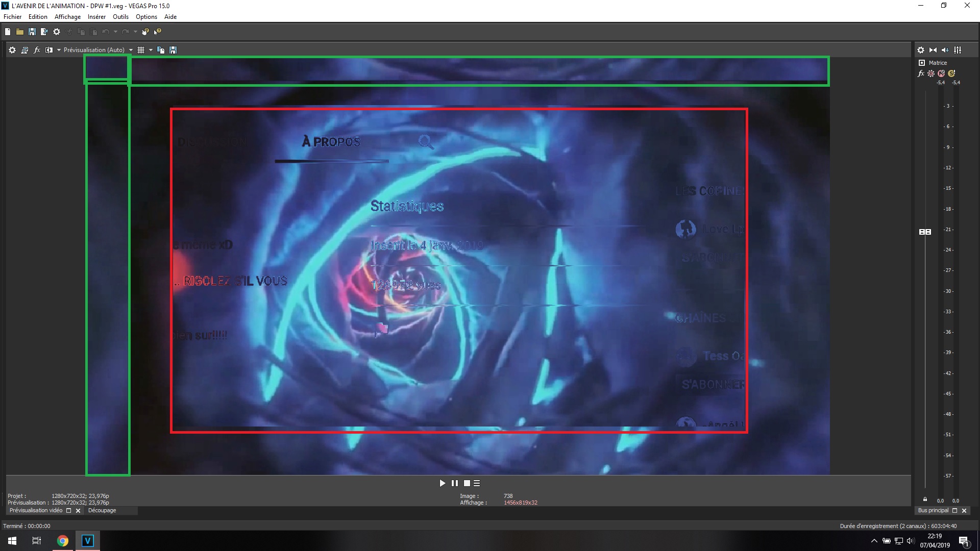Click the external monitor preview icon
The height and width of the screenshot is (551, 980).
coord(24,50)
